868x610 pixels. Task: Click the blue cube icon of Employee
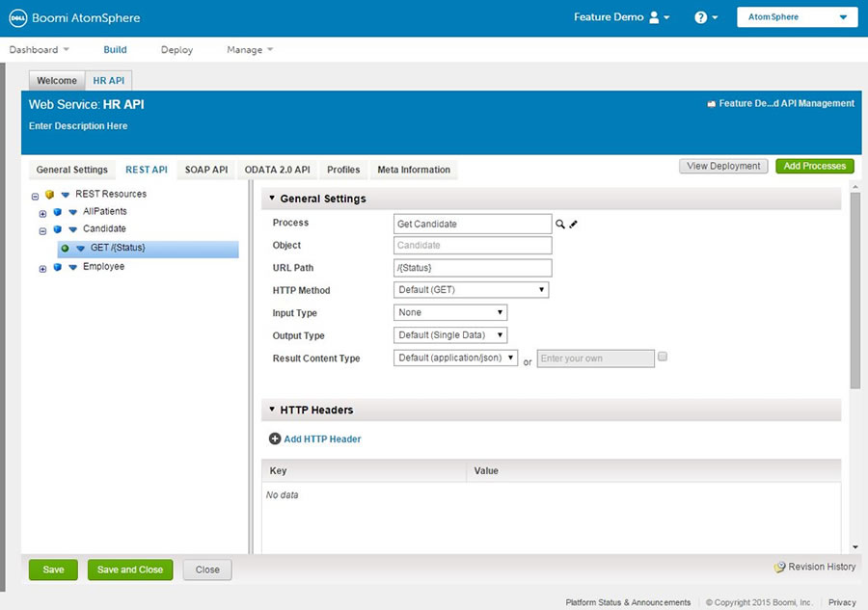pos(57,267)
